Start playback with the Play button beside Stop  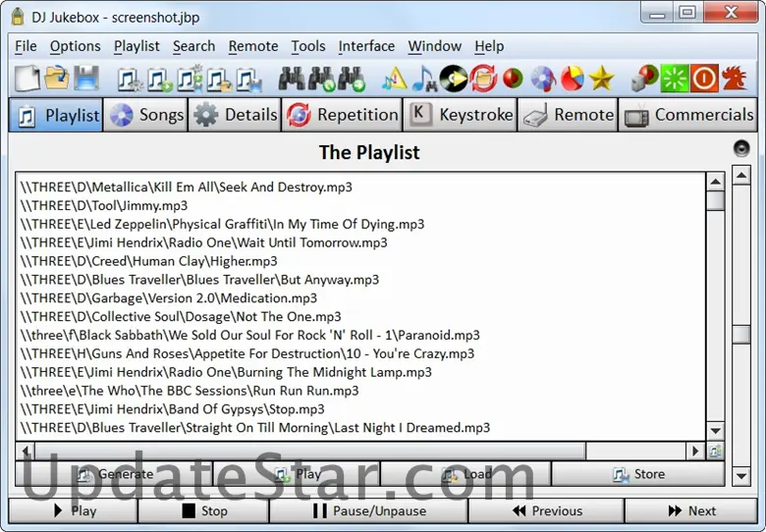click(74, 511)
